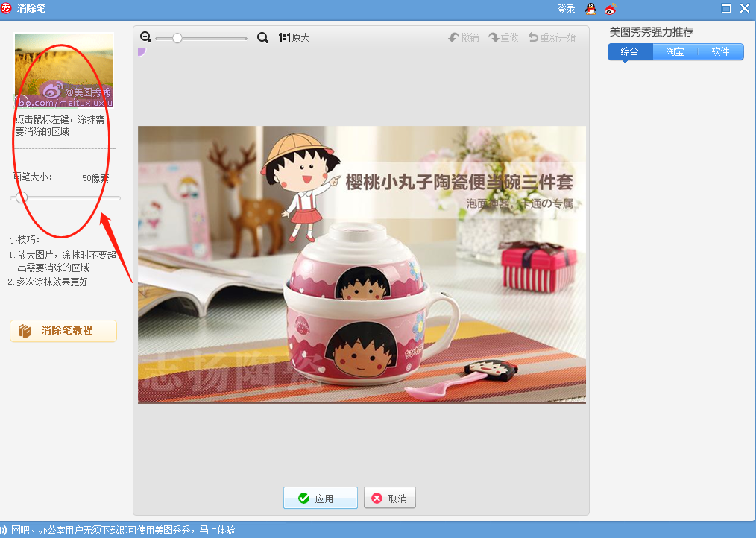Click the status bar promo message link
Image resolution: width=756 pixels, height=538 pixels.
123,530
